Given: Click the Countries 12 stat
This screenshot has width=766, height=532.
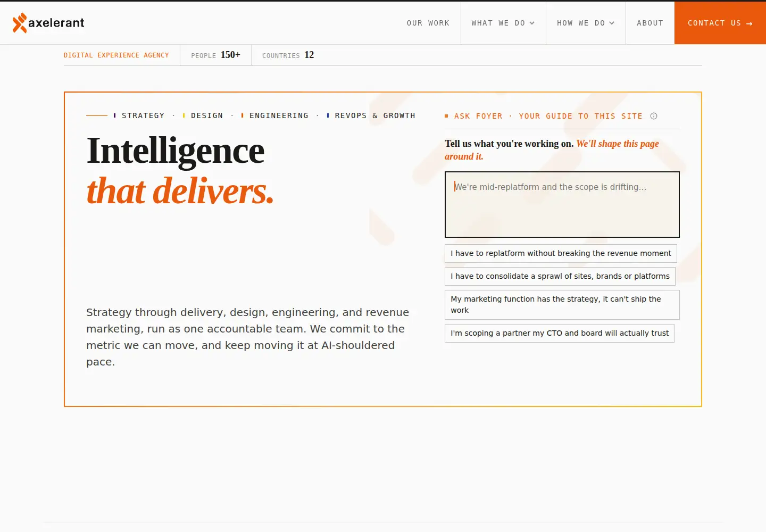Looking at the screenshot, I should tap(288, 55).
